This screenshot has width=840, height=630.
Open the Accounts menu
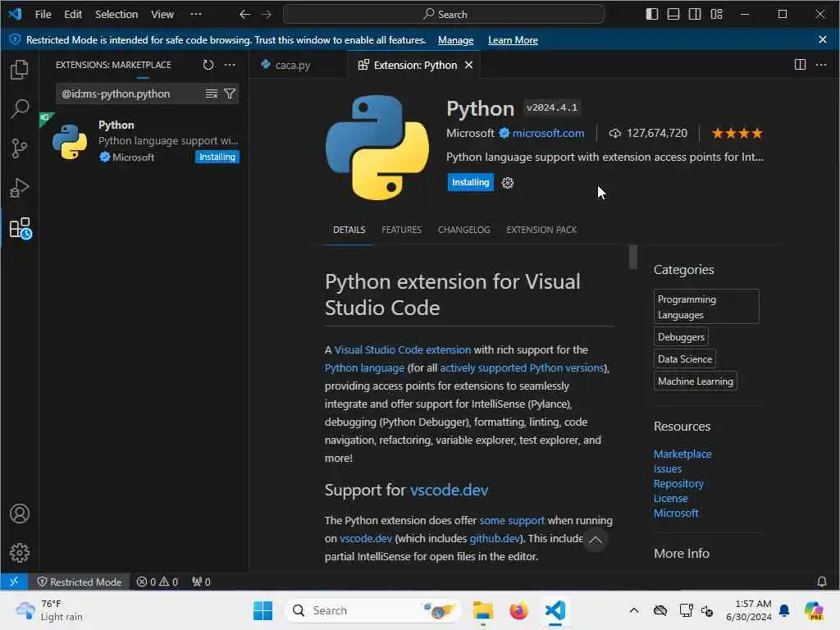click(x=20, y=514)
